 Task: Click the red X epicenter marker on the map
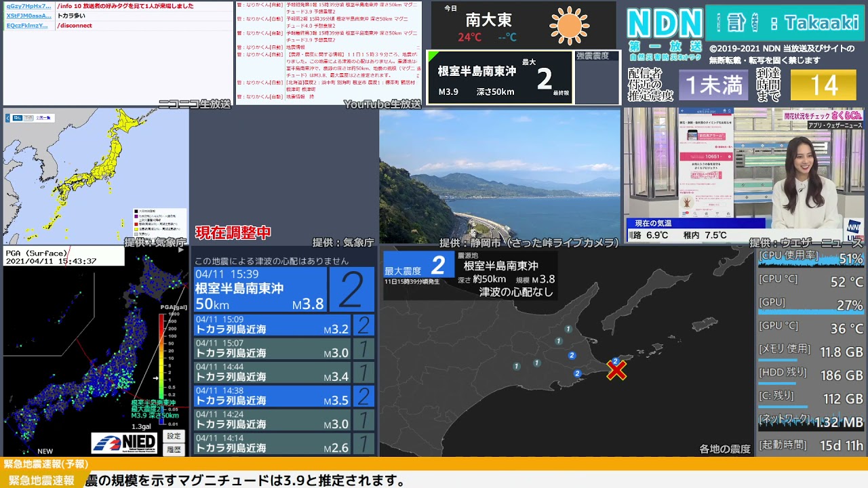pyautogui.click(x=616, y=370)
